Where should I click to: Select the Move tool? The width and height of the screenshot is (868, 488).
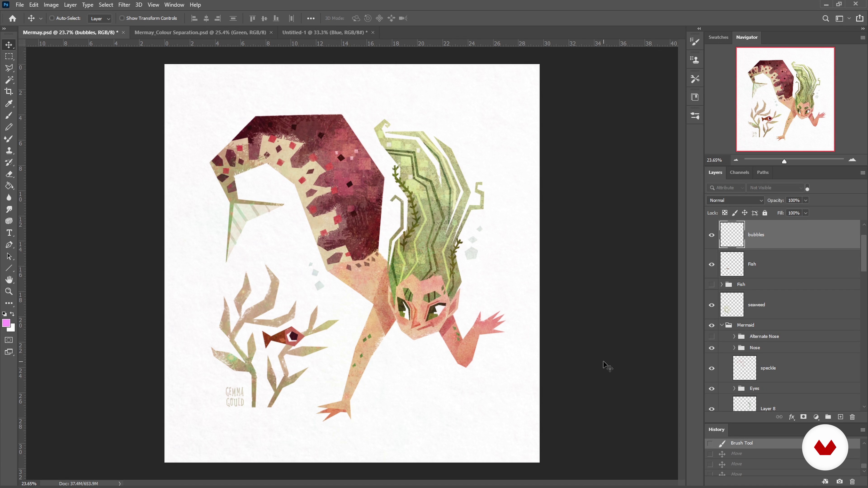coord(9,45)
